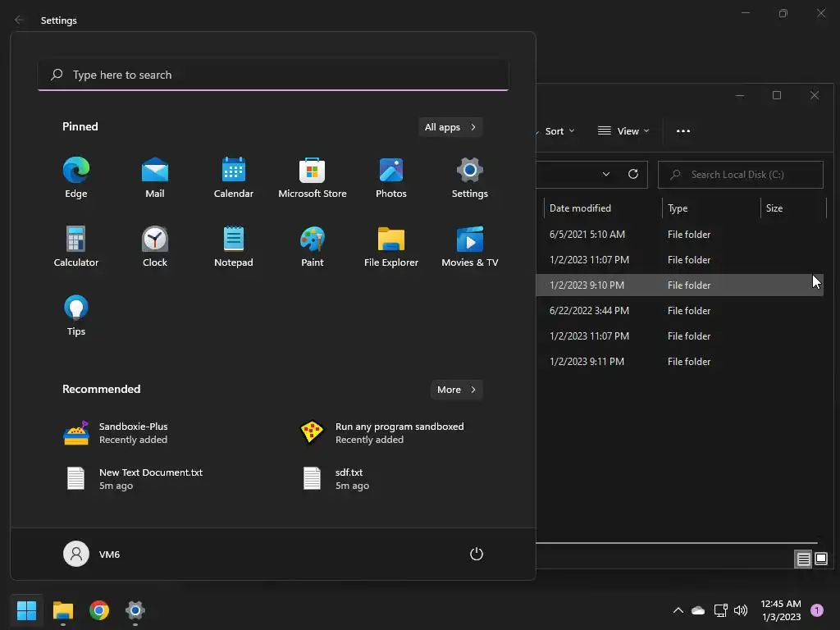Click the All apps button
Viewport: 840px width, 630px height.
(450, 127)
